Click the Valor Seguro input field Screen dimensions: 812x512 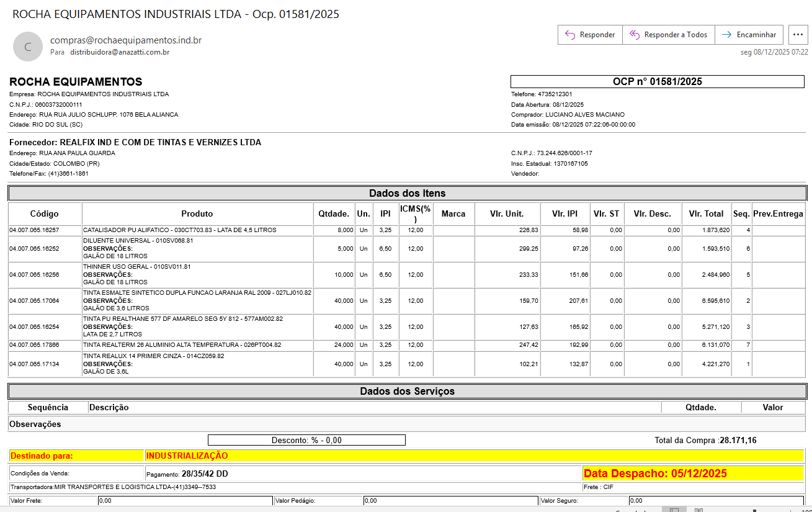point(715,501)
